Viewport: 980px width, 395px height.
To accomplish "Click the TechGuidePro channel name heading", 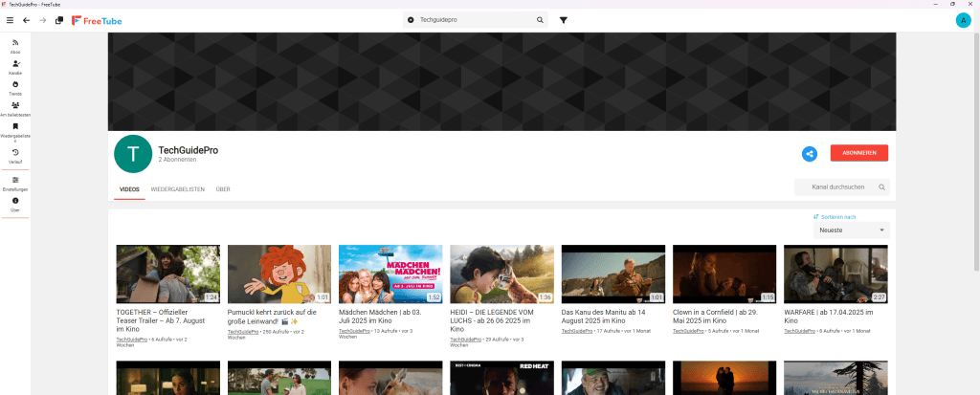I will (x=189, y=150).
